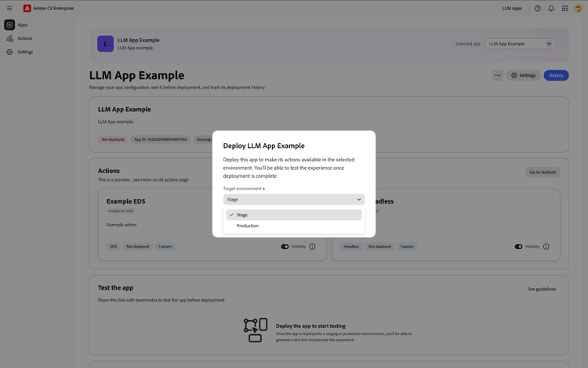
Task: Click the example-eds code label
Action: 121,211
